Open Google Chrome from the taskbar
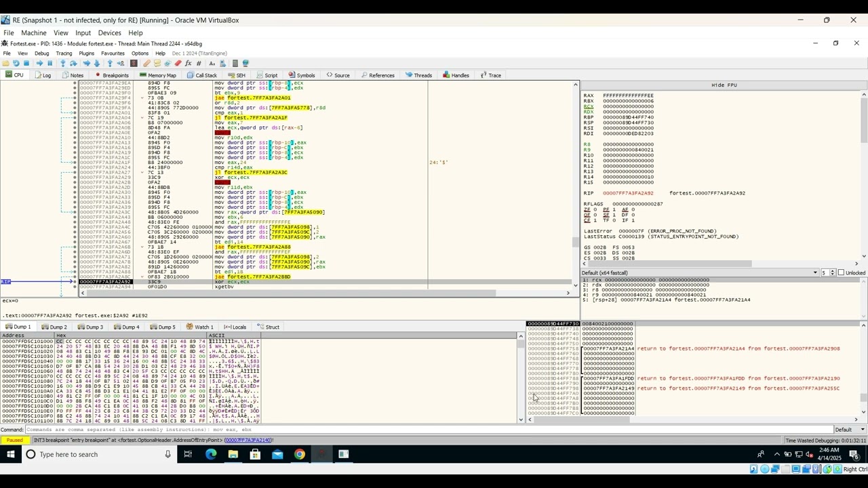The height and width of the screenshot is (488, 868). [299, 454]
